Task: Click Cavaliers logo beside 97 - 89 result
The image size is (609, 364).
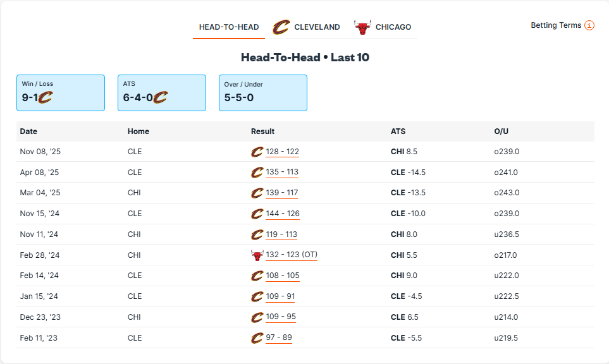Action: [257, 338]
